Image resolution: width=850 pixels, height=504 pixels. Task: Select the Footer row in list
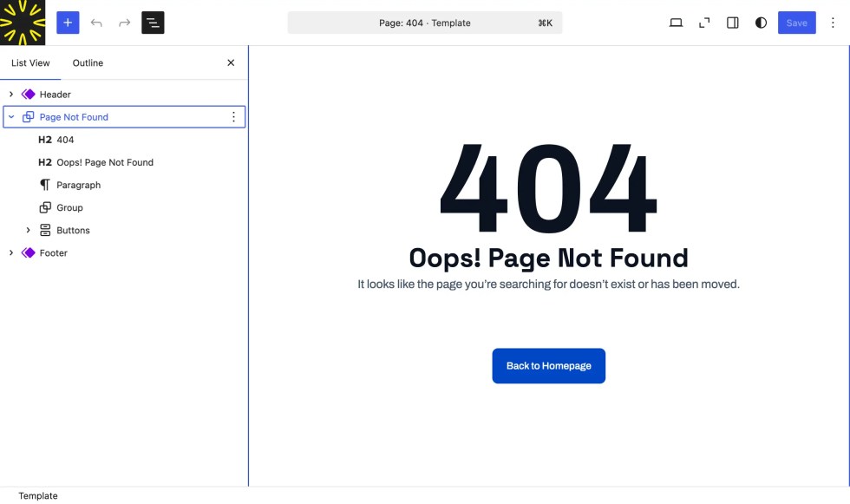tap(124, 253)
